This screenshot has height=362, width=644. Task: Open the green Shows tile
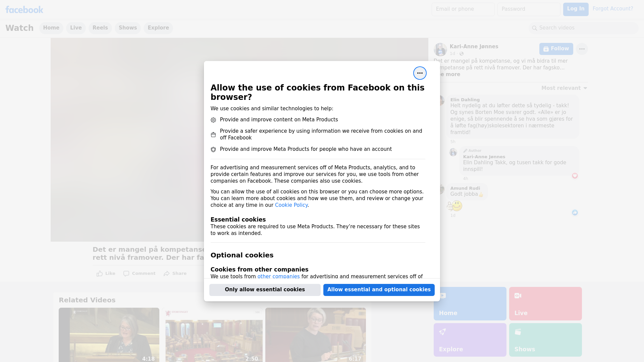click(x=545, y=340)
